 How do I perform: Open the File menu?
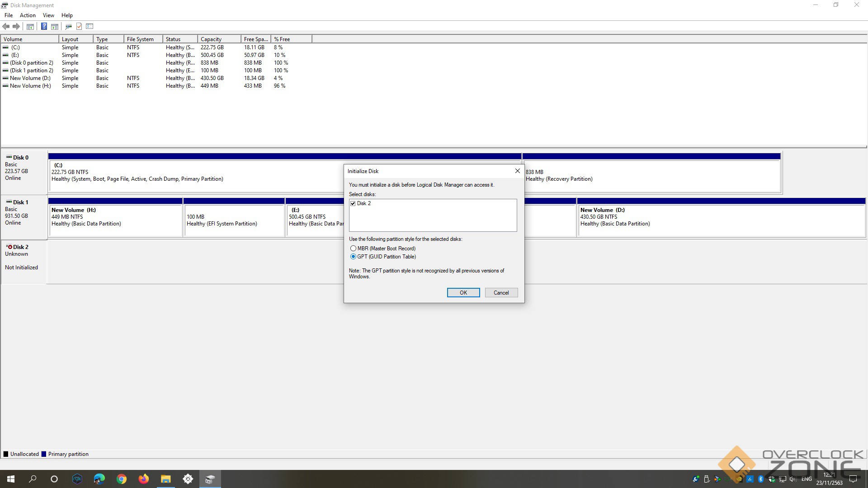9,15
